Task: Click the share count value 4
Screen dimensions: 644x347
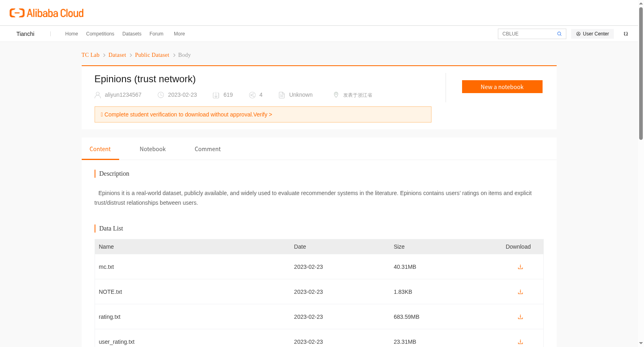Action: [x=261, y=95]
